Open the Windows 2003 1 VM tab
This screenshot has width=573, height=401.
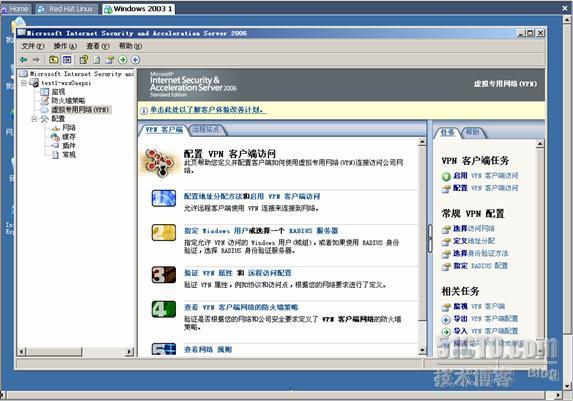point(138,9)
